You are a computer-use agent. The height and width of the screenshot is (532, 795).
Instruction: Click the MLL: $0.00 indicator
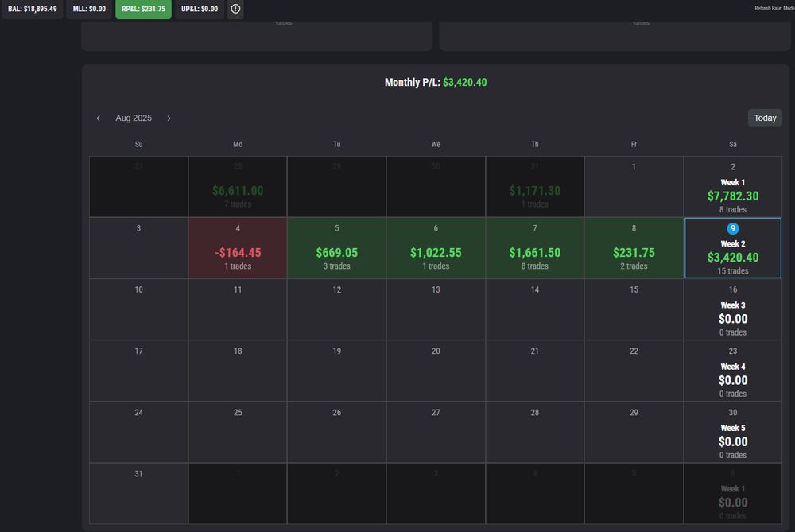tap(89, 9)
